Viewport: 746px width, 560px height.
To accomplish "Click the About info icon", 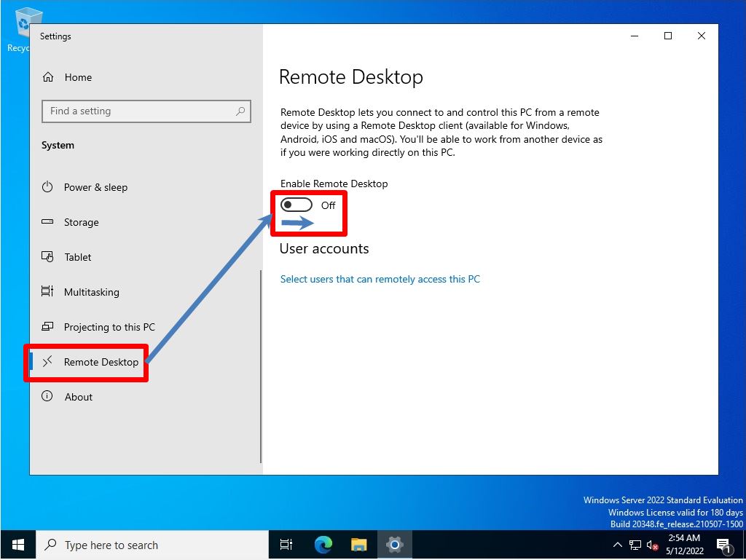I will tap(47, 396).
